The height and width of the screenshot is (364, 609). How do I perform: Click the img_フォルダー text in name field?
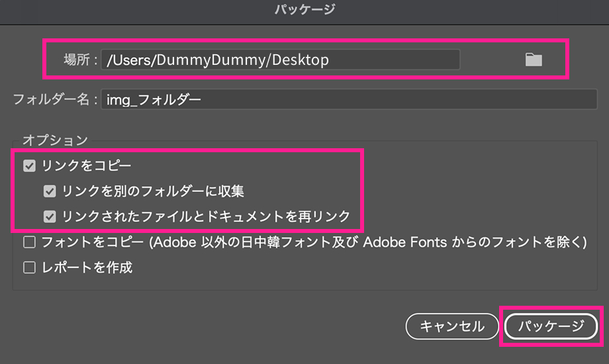(x=154, y=99)
